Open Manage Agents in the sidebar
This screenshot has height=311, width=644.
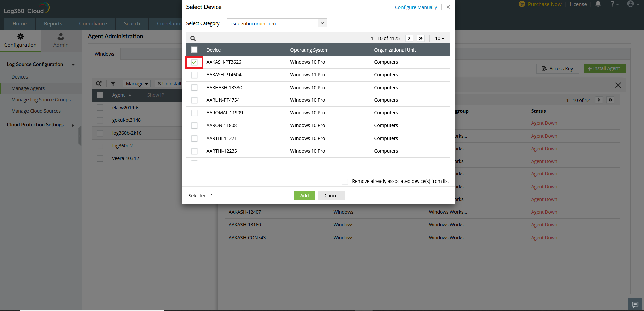(x=28, y=88)
